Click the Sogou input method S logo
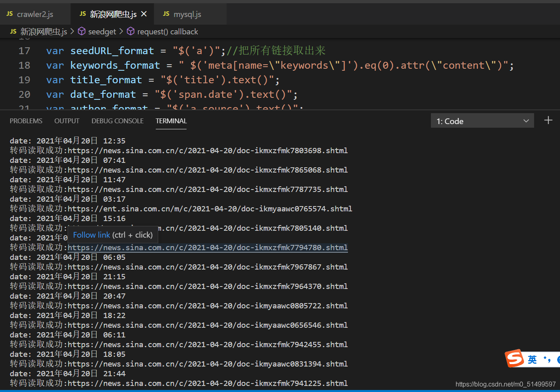560x392 pixels. (x=514, y=358)
